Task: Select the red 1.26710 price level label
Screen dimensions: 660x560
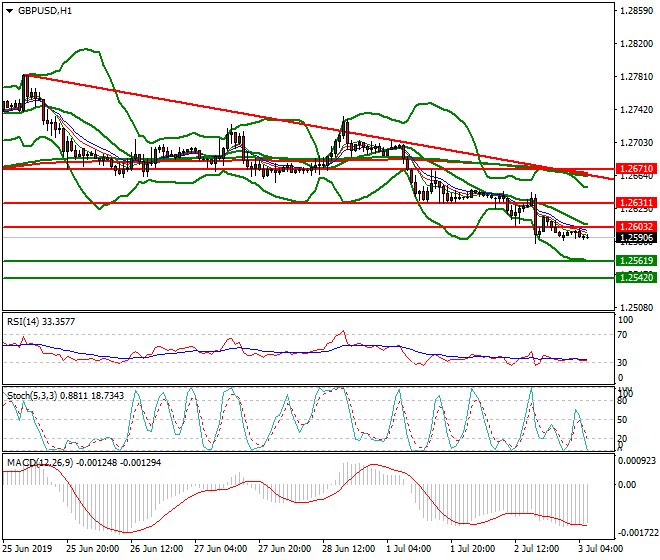Action: click(x=636, y=169)
